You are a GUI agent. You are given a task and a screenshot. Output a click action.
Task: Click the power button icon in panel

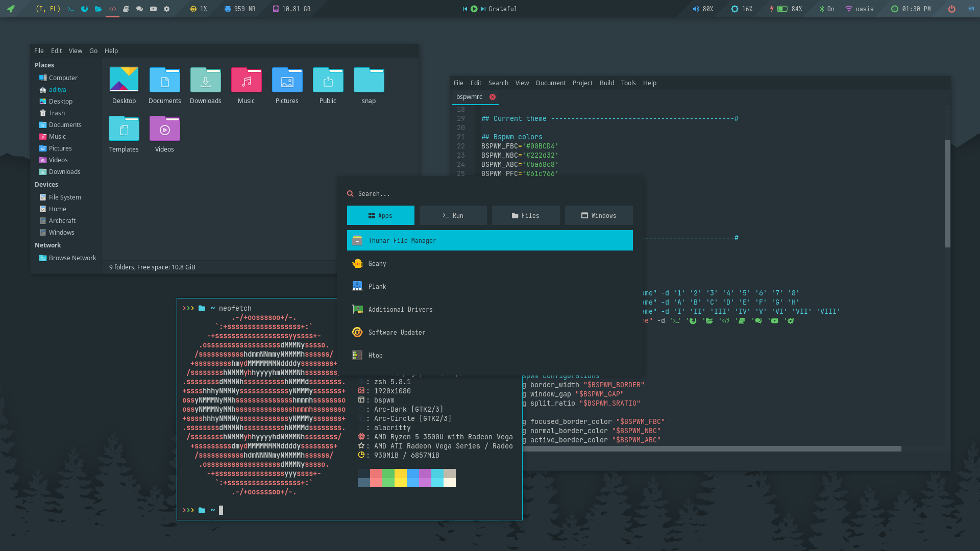pos(951,9)
